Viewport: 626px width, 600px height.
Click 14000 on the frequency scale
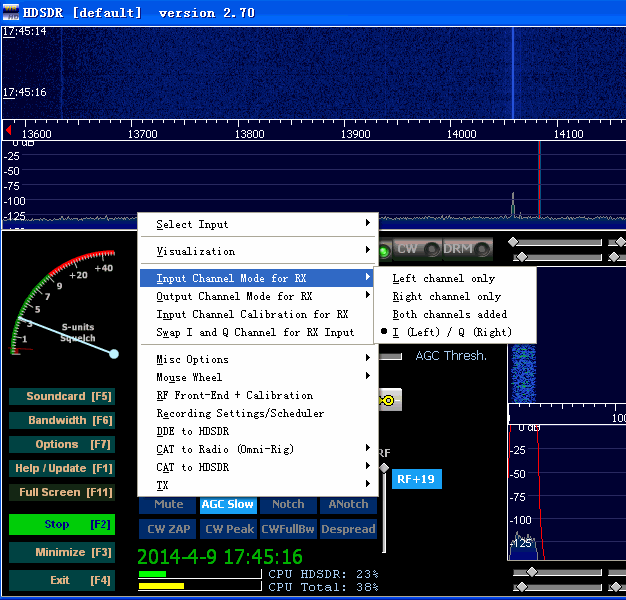pos(462,134)
